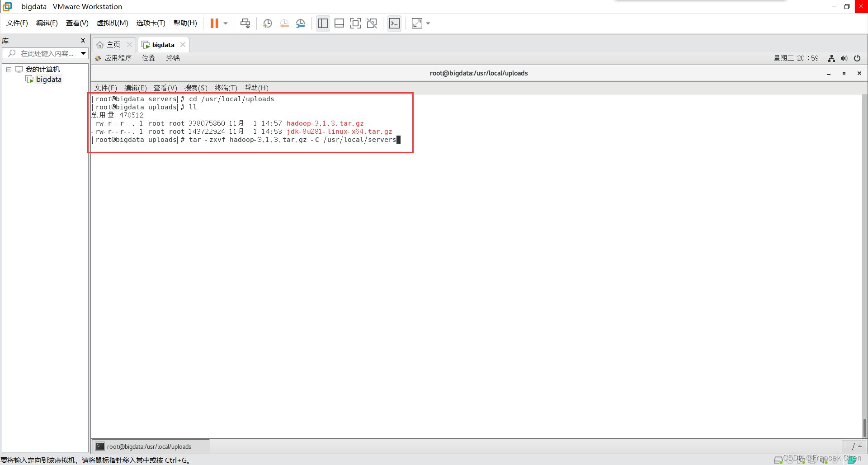Maximize the terminal window
Viewport: 868px width, 465px height.
pyautogui.click(x=844, y=73)
